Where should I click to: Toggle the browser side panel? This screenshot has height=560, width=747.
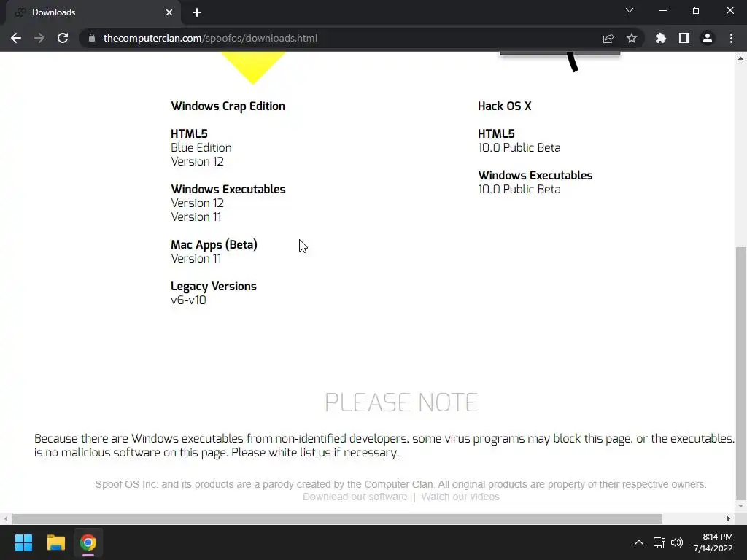[x=684, y=38]
